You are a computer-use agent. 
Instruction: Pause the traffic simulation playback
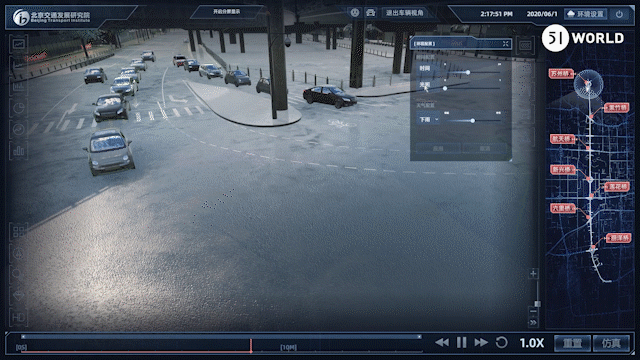(x=462, y=342)
